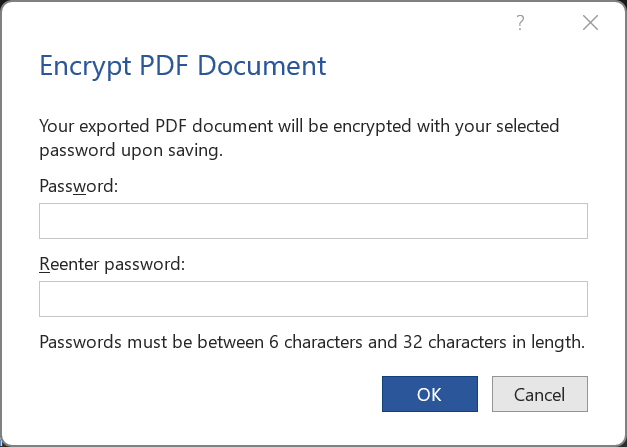Click the question mark help icon
The image size is (627, 447).
tap(521, 23)
